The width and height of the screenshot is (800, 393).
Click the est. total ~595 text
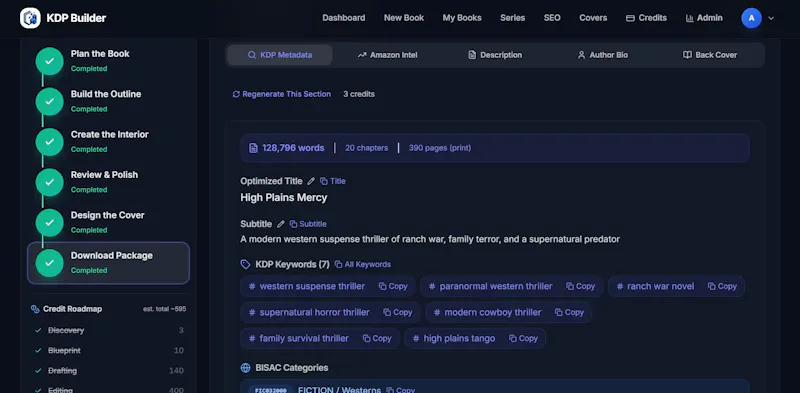click(164, 309)
